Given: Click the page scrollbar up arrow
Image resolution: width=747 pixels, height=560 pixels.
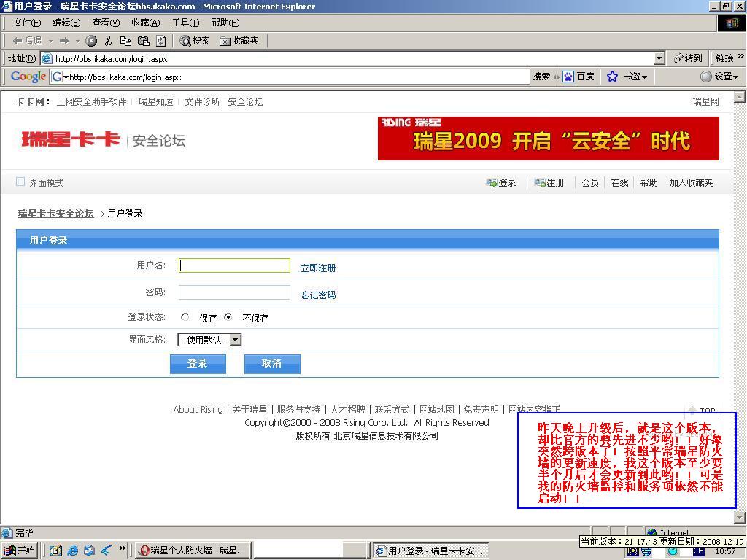Looking at the screenshot, I should click(x=740, y=97).
